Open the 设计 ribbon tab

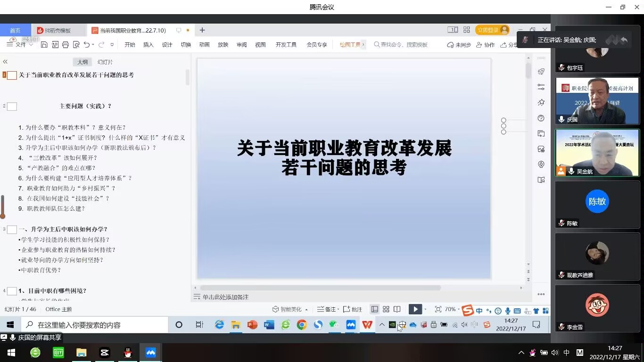(x=167, y=45)
